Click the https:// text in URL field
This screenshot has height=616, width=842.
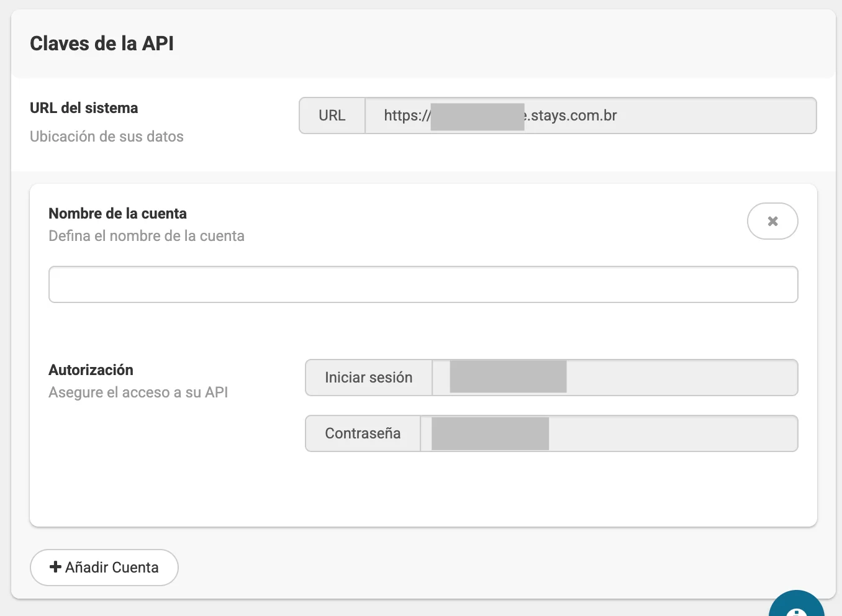(407, 115)
